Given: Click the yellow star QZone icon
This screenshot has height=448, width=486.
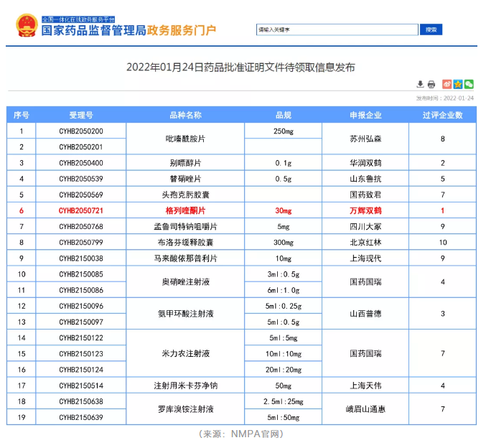Looking at the screenshot, I should coord(458,84).
